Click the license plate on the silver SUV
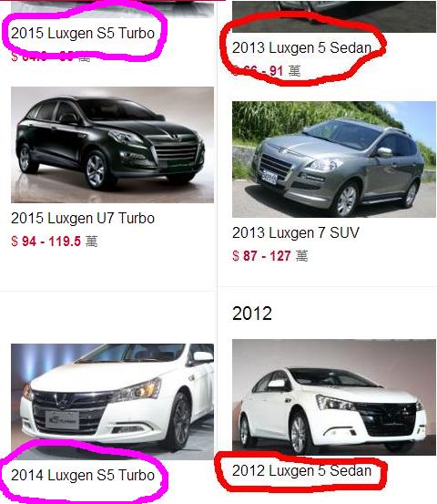 269,177
